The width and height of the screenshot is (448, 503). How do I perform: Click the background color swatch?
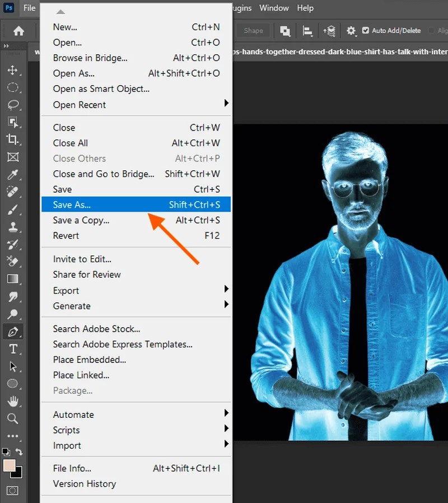[18, 474]
